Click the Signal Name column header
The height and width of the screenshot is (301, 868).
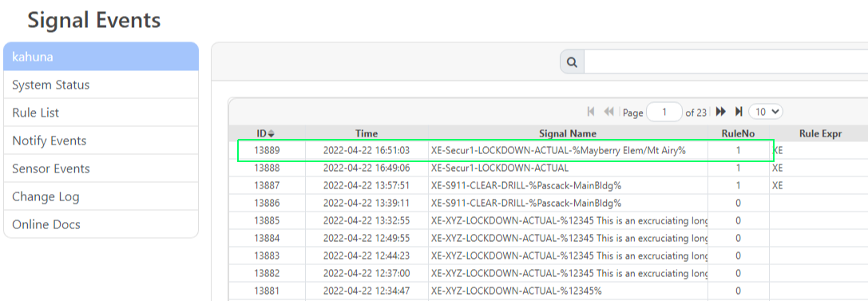(x=568, y=133)
